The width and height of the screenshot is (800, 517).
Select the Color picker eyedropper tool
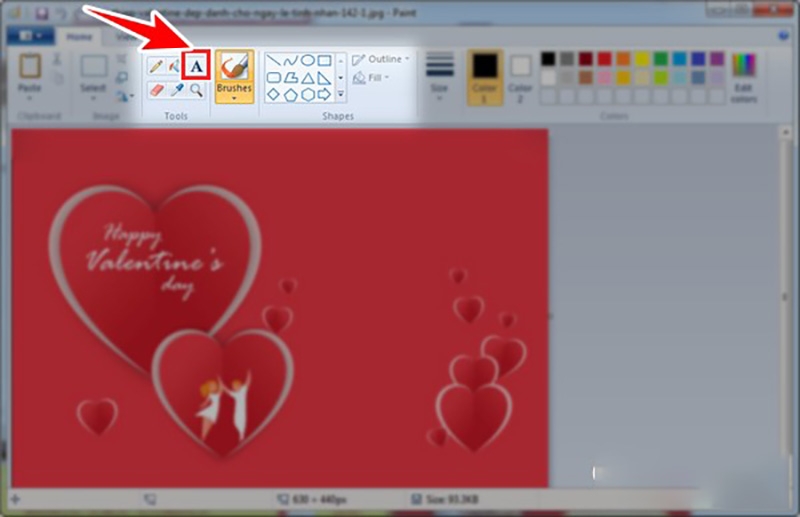177,90
